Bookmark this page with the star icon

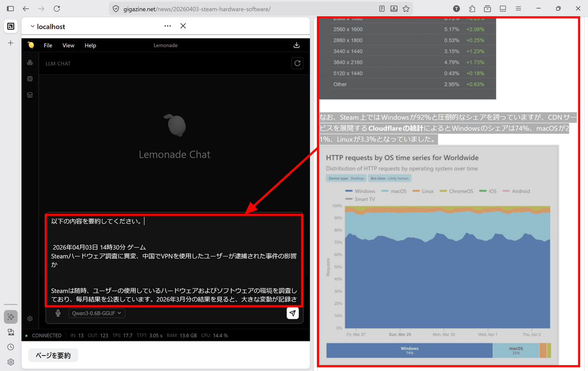coord(406,9)
